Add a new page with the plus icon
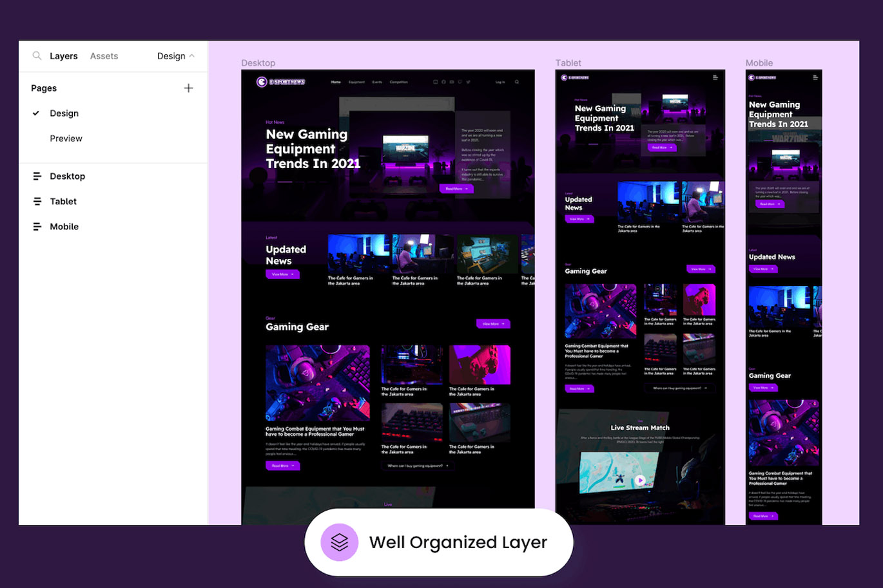Image resolution: width=883 pixels, height=588 pixels. (x=188, y=88)
